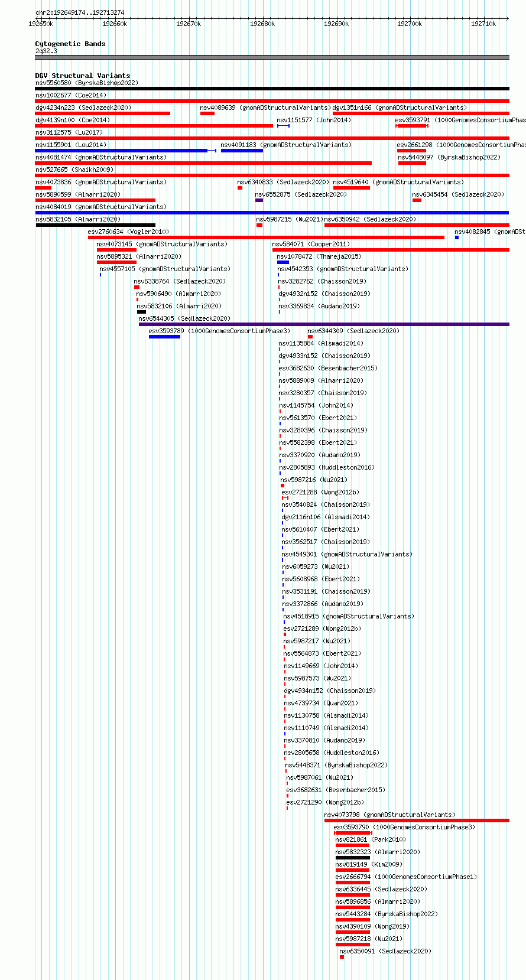
Task: Click nsv584071 (Cooper2011) label
Action: tap(311, 245)
